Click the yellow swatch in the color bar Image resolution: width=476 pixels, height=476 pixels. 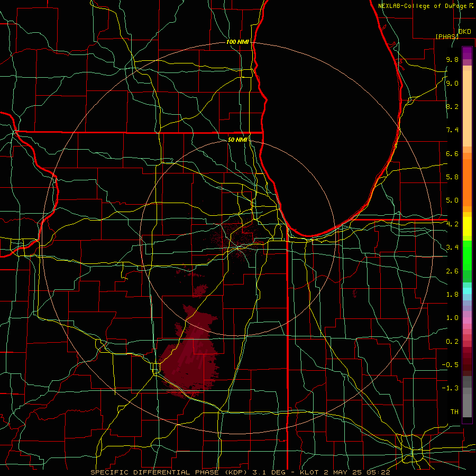(467, 226)
